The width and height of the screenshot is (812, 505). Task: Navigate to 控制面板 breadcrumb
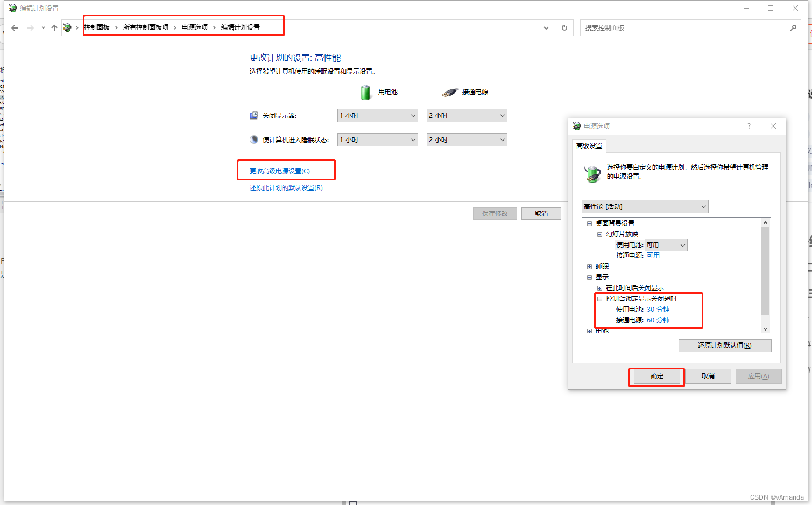point(97,27)
